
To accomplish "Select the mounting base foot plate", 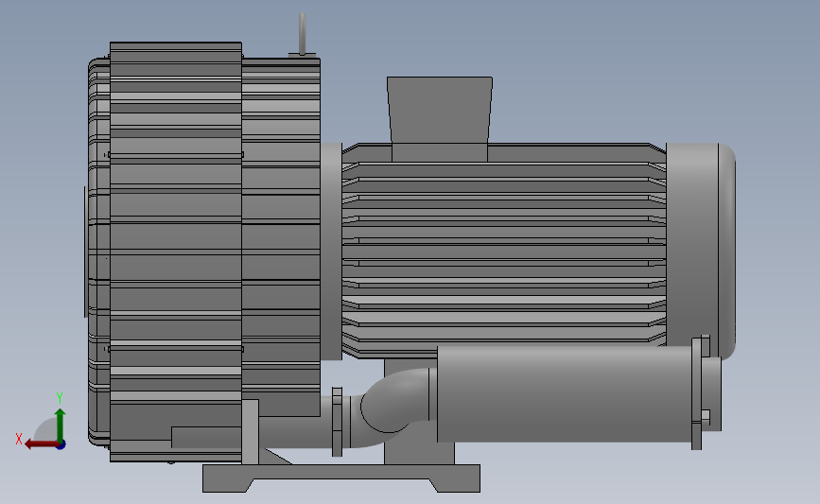I will [341, 478].
